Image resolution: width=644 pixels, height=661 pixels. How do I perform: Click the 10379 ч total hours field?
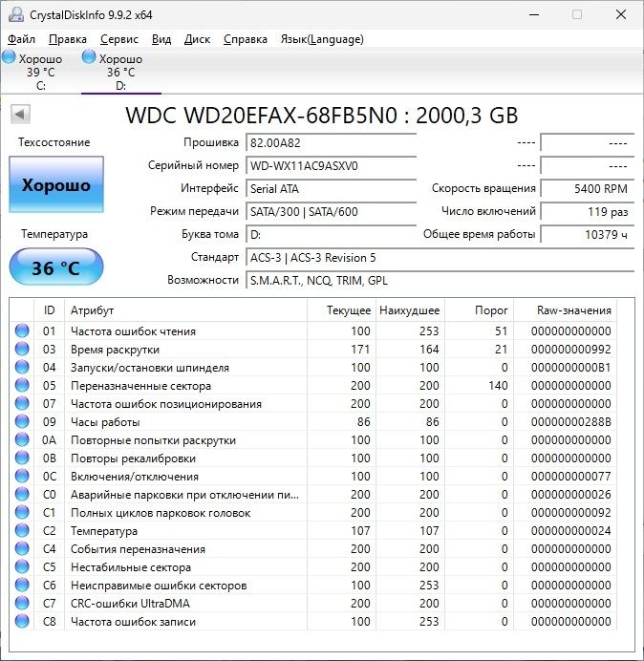coord(588,234)
